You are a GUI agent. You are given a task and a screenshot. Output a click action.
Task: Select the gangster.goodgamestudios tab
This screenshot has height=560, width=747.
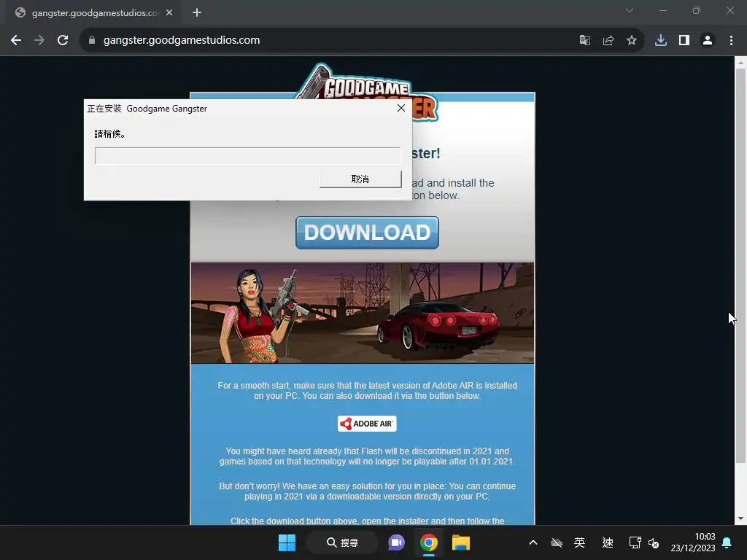click(94, 13)
